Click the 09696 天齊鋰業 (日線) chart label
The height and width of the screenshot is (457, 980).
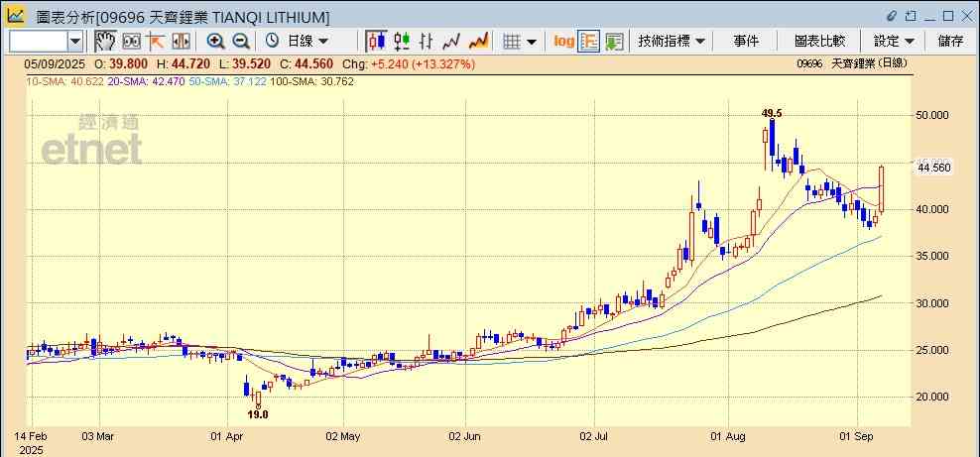coord(852,63)
